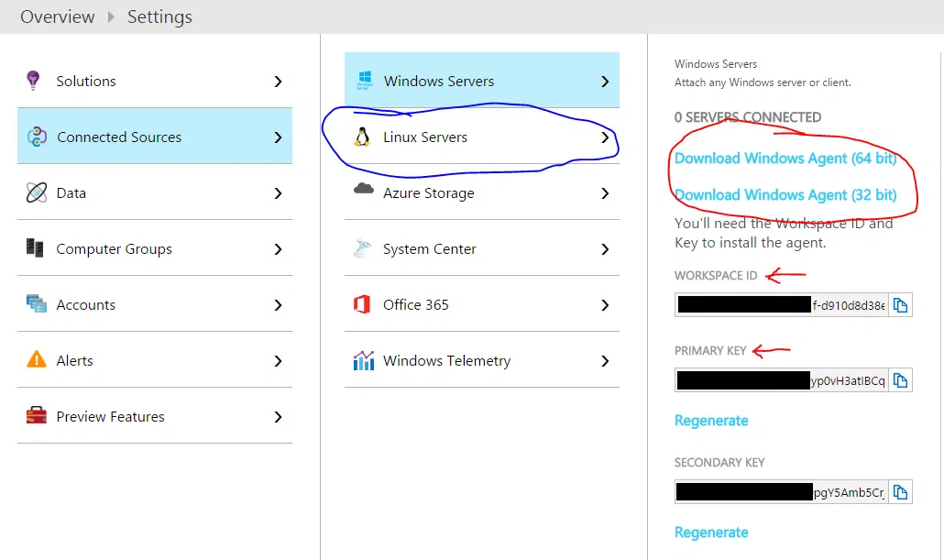Click the Alerts warning triangle icon
944x560 pixels.
[36, 359]
